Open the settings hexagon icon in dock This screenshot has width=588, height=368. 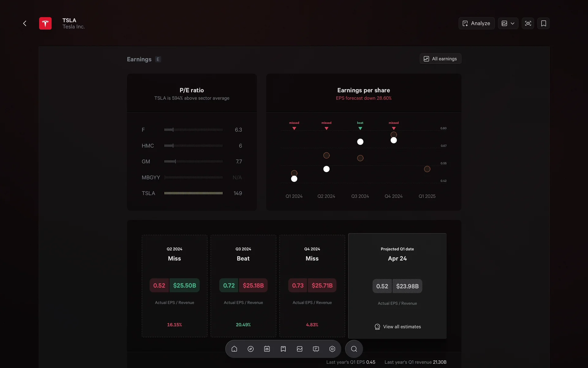[x=332, y=349]
